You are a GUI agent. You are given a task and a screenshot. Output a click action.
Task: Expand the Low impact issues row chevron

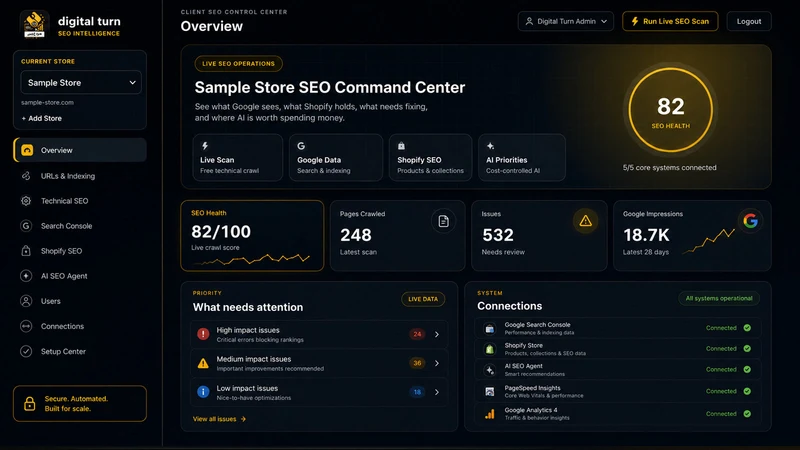point(437,392)
